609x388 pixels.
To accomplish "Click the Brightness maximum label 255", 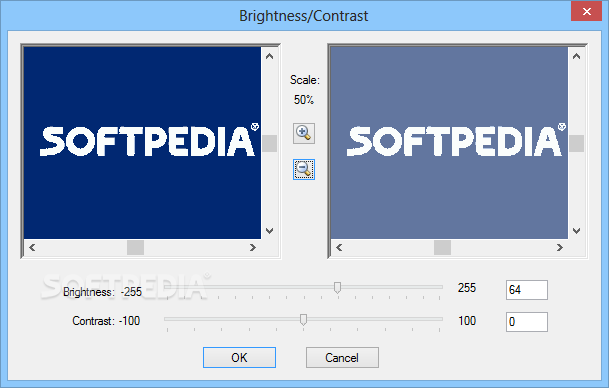I will [x=466, y=288].
